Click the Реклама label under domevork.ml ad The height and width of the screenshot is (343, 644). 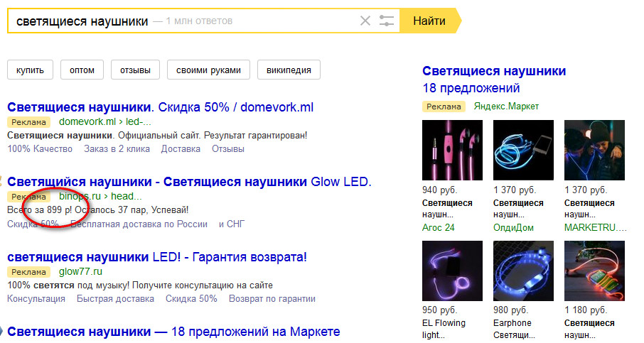coord(28,122)
